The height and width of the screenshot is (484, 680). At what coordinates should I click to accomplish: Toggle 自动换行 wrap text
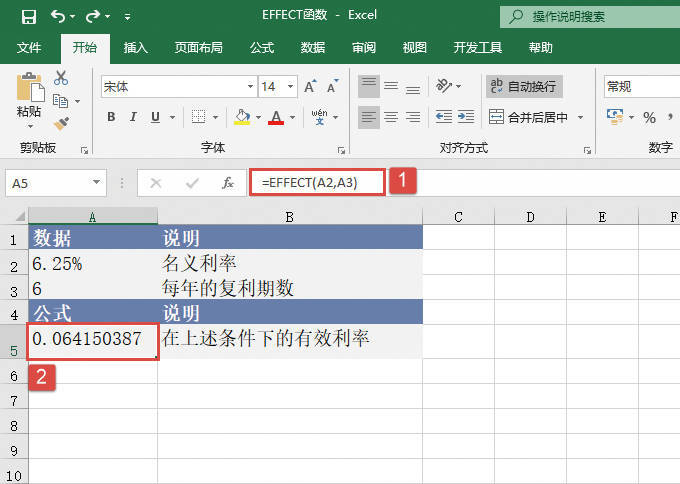point(523,87)
